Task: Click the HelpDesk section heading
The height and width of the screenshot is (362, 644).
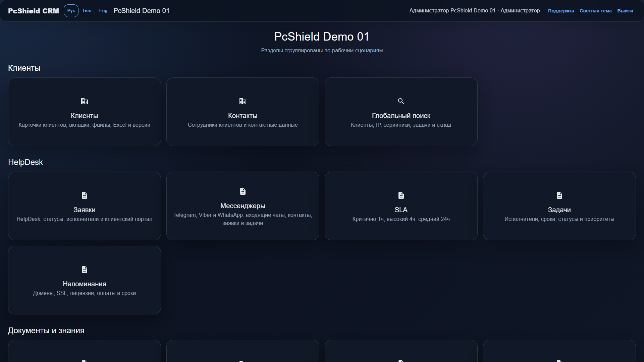Action: pos(25,162)
